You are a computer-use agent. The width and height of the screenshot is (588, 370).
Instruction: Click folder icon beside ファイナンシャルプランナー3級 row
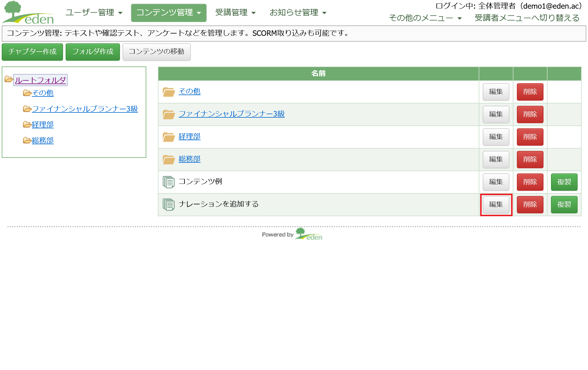169,114
